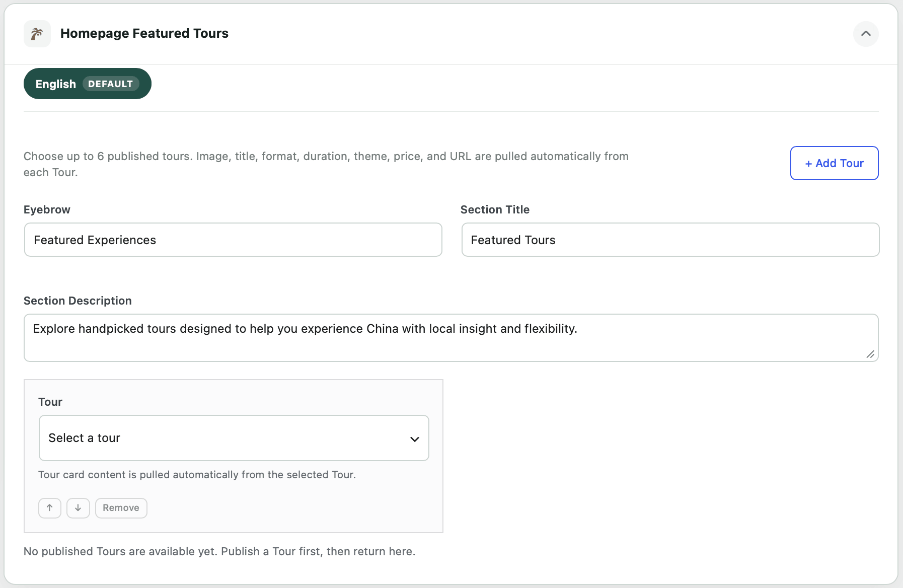The width and height of the screenshot is (903, 588).
Task: Click the + Add Tour button
Action: click(835, 163)
